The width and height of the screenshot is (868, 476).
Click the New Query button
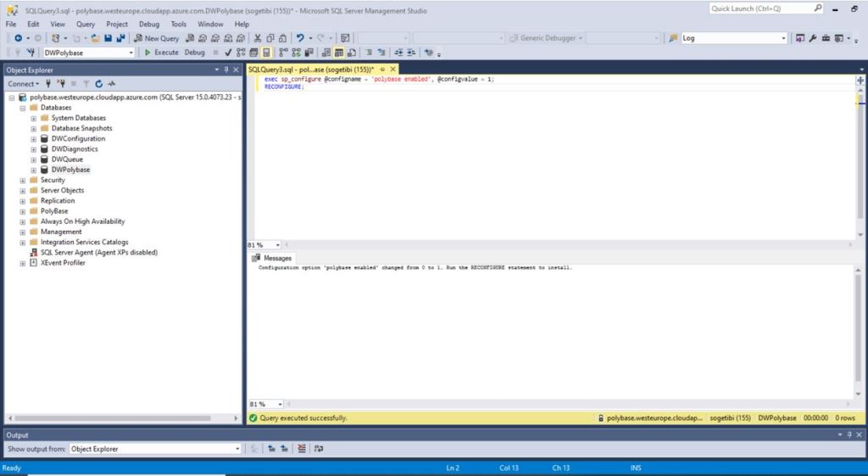click(155, 38)
